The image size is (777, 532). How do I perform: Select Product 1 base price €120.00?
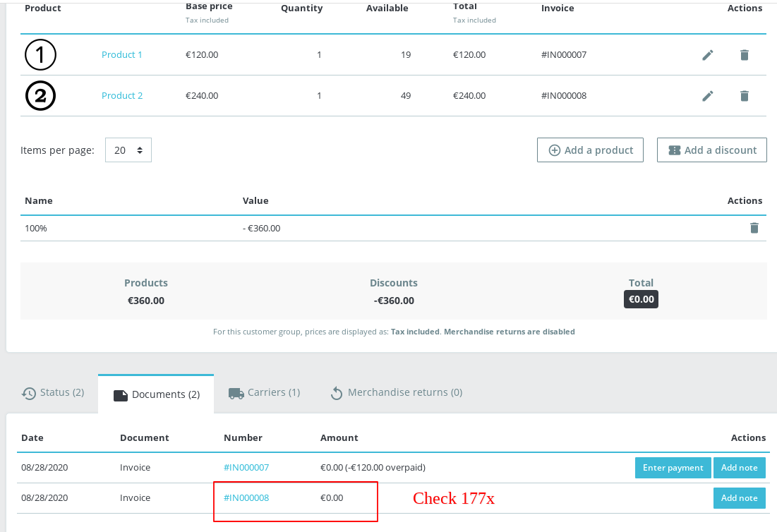[x=202, y=54]
